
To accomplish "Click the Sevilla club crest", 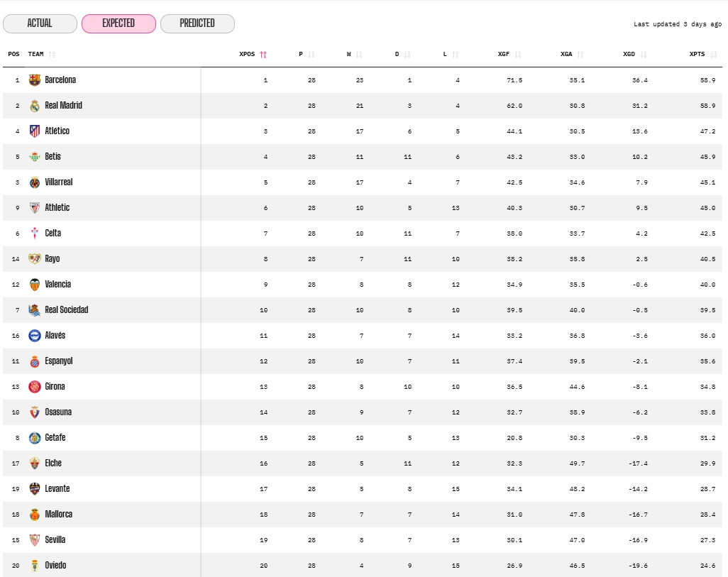I will click(x=33, y=539).
